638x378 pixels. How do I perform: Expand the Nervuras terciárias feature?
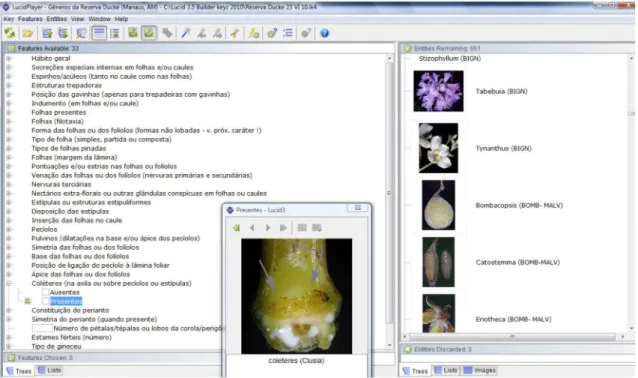click(9, 184)
